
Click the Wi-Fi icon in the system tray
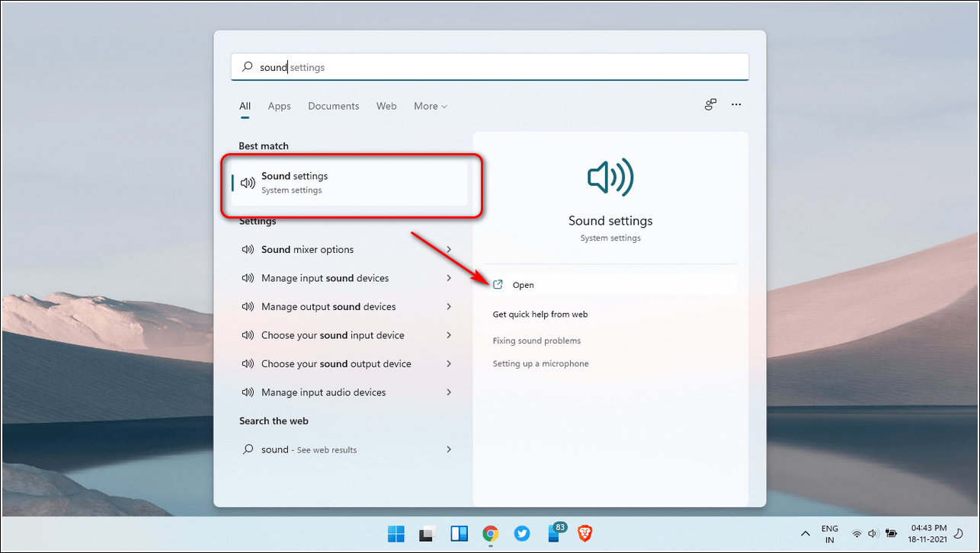coord(857,534)
